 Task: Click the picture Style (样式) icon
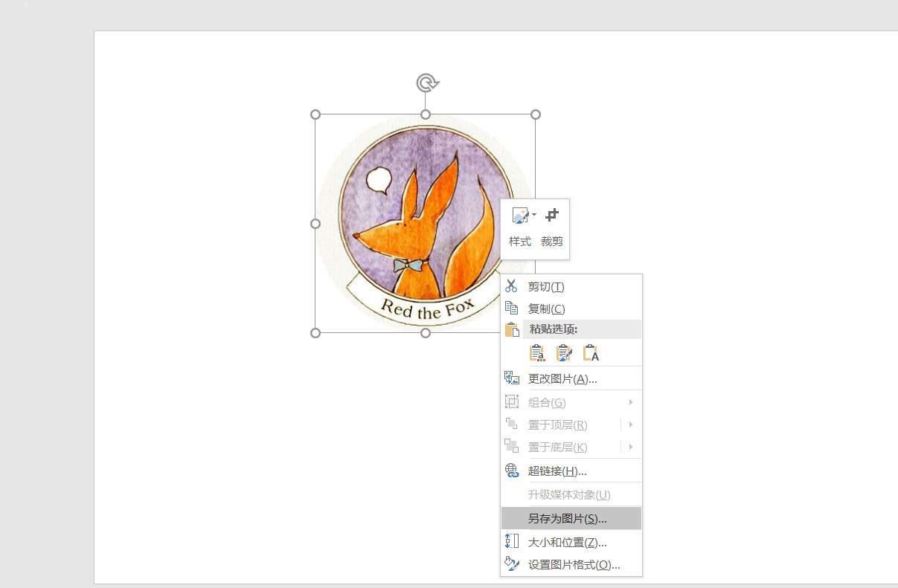pyautogui.click(x=520, y=216)
